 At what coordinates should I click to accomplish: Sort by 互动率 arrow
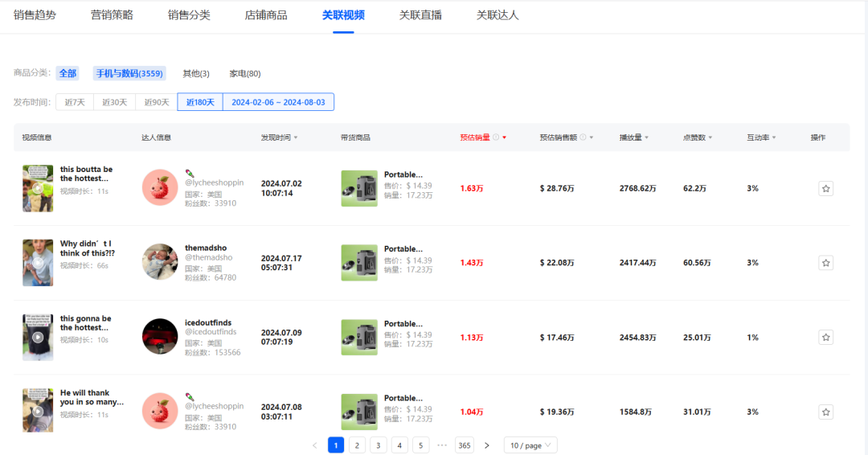pos(774,137)
